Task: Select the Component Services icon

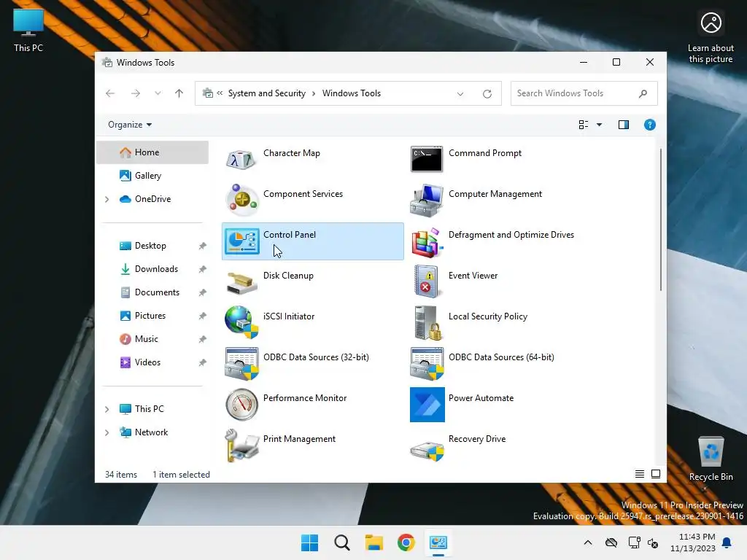Action: click(x=241, y=200)
